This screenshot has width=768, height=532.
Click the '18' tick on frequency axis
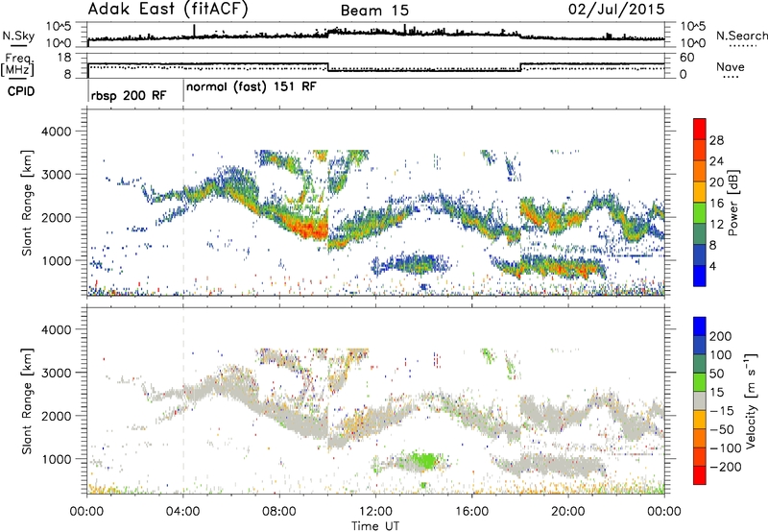64,58
